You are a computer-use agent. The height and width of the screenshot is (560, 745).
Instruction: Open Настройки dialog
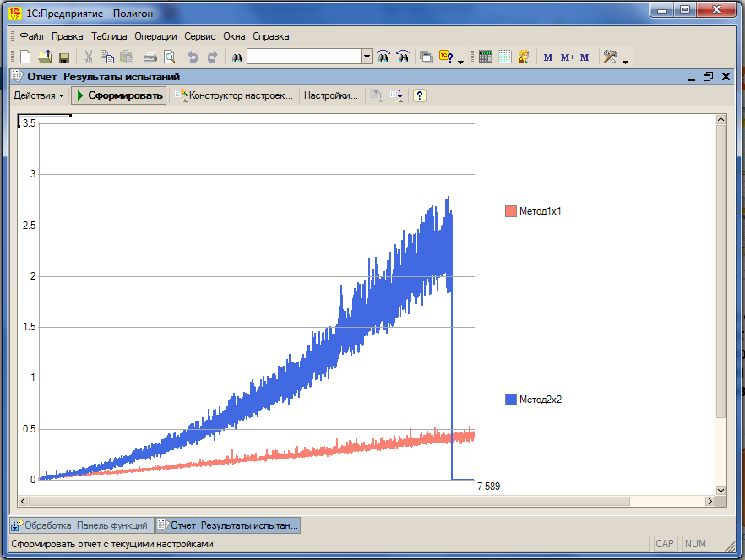[331, 95]
